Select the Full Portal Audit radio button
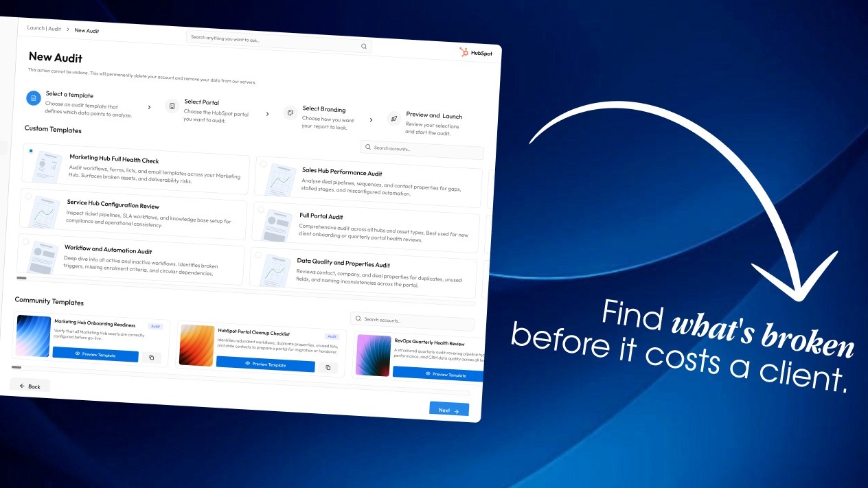Screen dimensions: 868x488 tap(262, 209)
